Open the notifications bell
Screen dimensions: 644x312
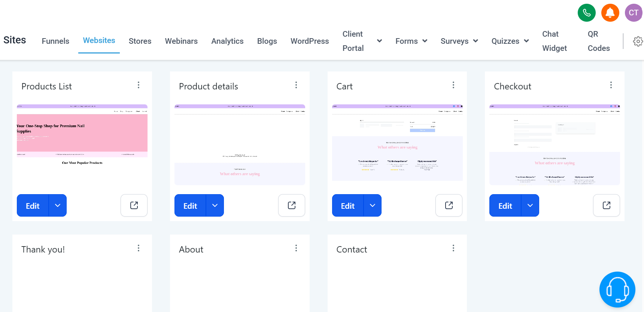[610, 12]
